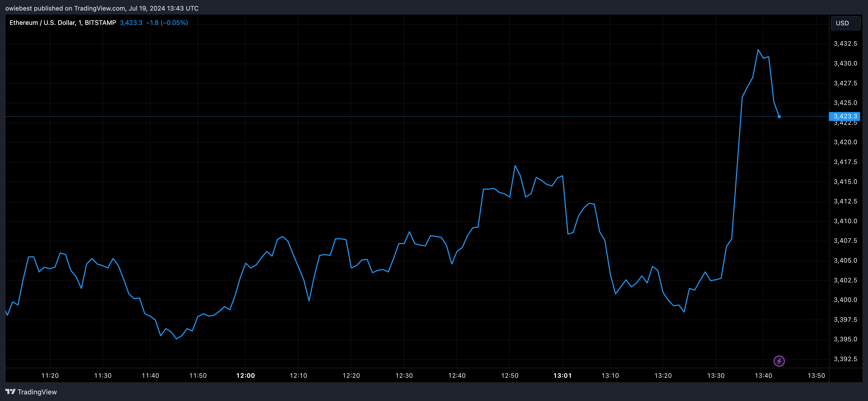Click the 12:50 time axis label
Viewport: 868px width, 401px height.
coord(510,375)
